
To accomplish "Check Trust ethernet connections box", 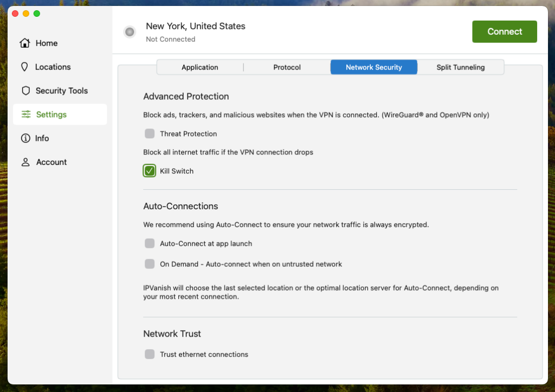I will click(150, 354).
